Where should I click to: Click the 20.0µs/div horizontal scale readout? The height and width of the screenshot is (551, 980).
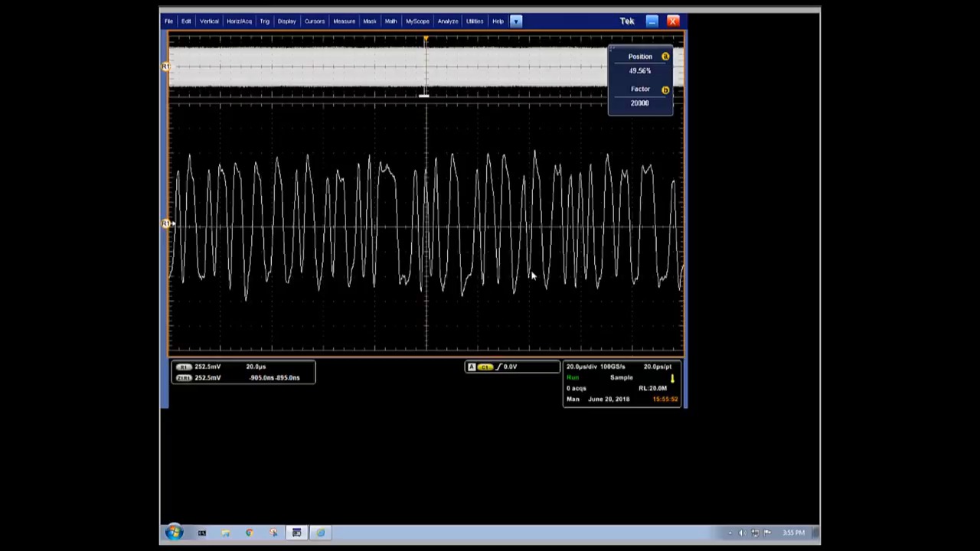(581, 367)
